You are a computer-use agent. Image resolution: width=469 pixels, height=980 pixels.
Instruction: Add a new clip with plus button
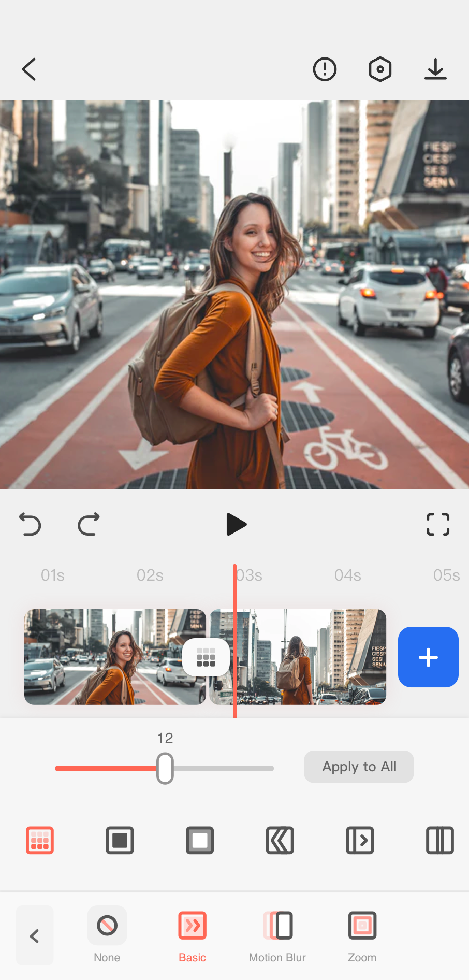pos(428,657)
